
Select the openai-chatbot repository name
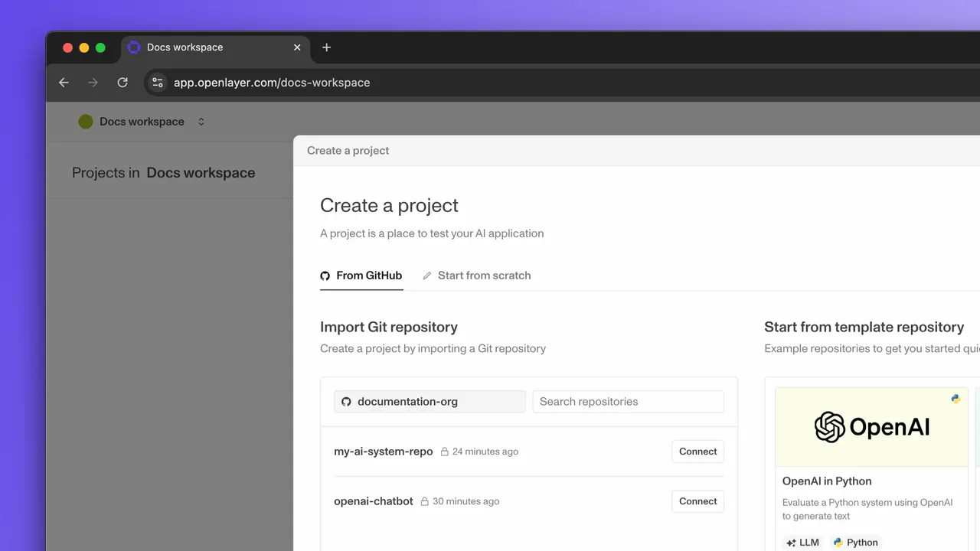(374, 501)
